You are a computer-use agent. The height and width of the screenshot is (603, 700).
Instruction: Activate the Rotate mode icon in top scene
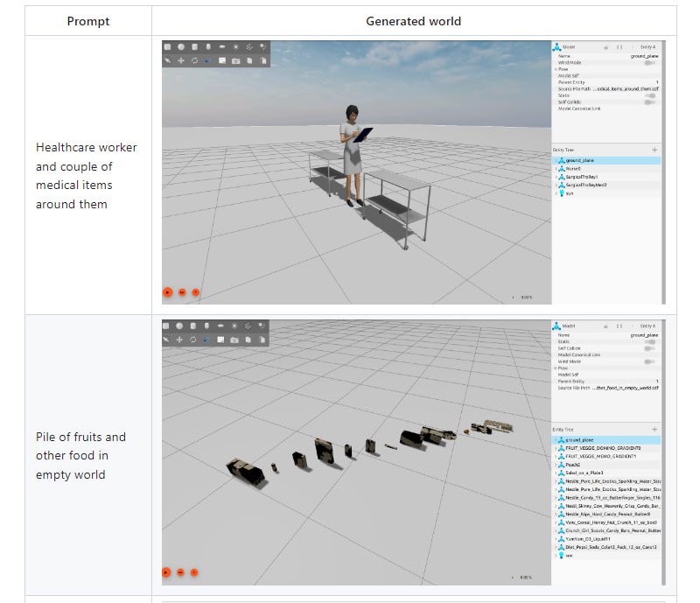pos(193,60)
